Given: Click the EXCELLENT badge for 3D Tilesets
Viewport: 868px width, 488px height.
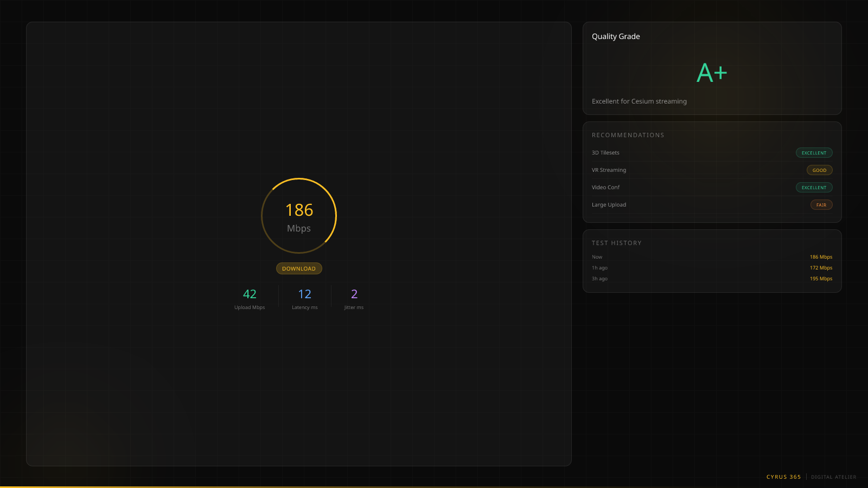Looking at the screenshot, I should click(x=814, y=153).
